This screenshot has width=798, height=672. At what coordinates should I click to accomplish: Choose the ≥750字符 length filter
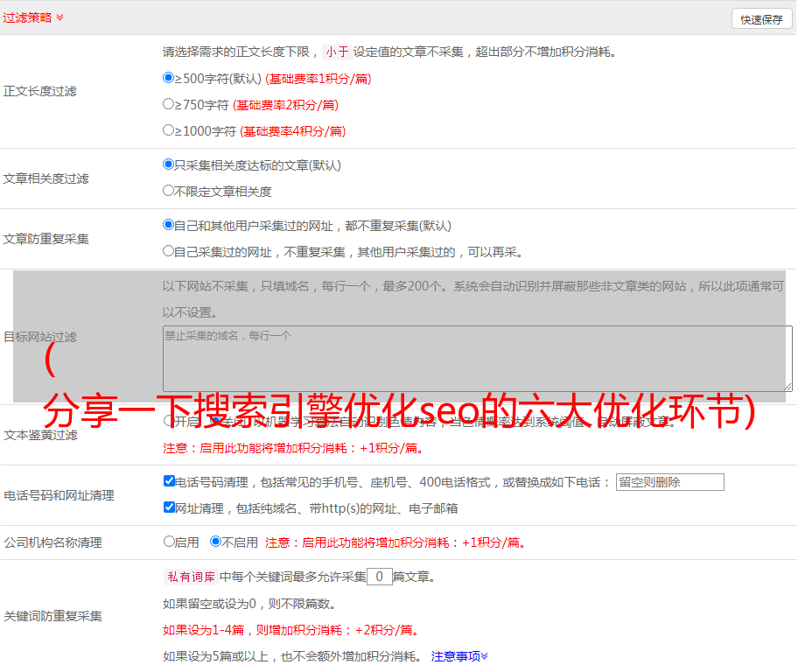pyautogui.click(x=169, y=104)
